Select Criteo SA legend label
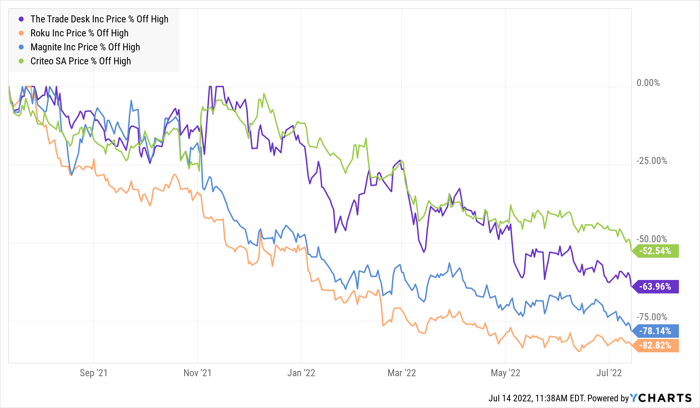Image resolution: width=700 pixels, height=408 pixels. point(81,61)
